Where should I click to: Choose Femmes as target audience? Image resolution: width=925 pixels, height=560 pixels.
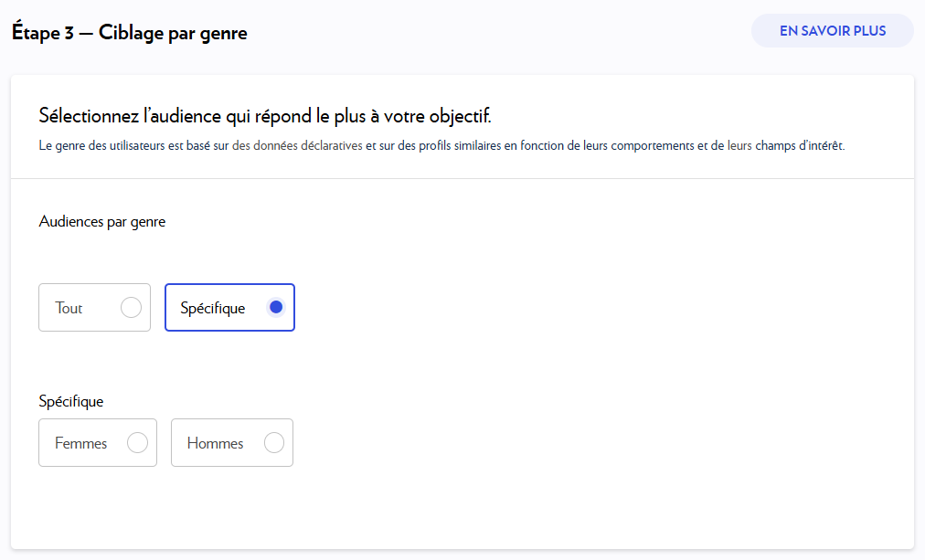[x=98, y=442]
